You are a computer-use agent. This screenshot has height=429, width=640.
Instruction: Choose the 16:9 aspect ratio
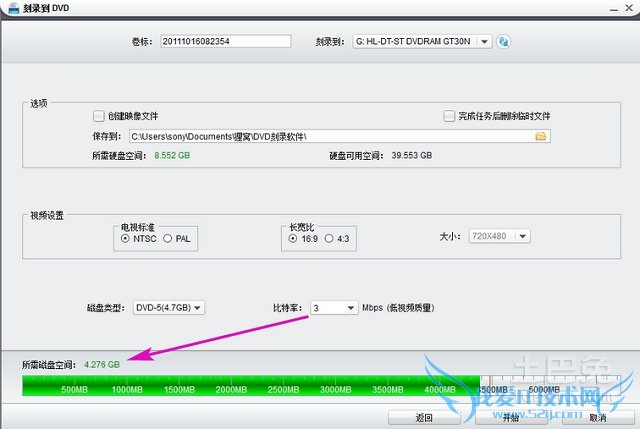tap(293, 238)
